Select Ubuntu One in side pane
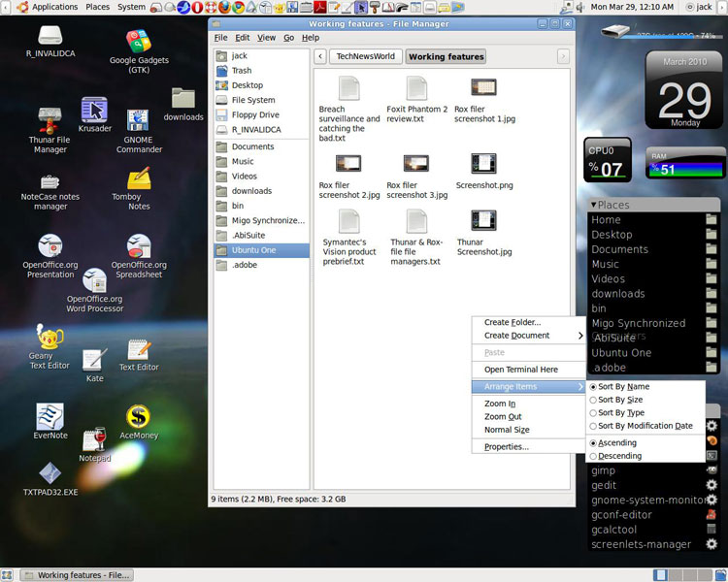This screenshot has height=582, width=728. 261,250
